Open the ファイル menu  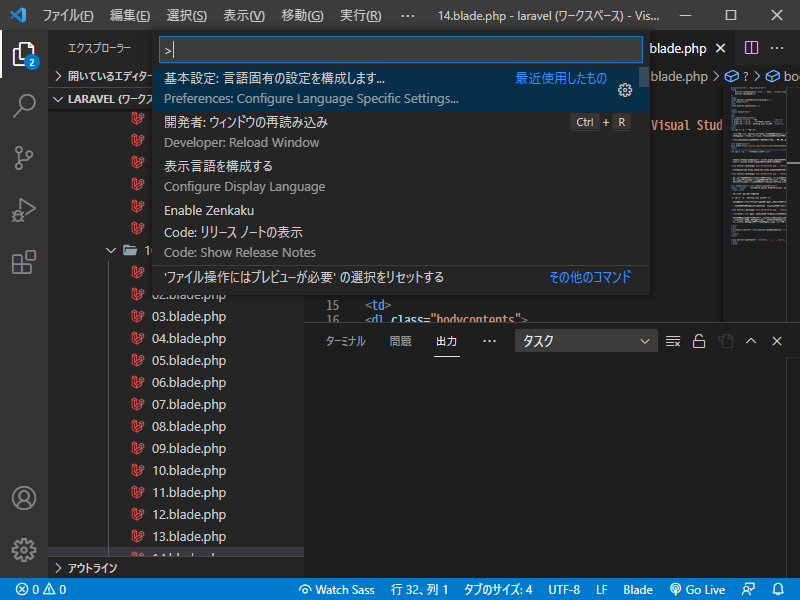click(x=68, y=16)
